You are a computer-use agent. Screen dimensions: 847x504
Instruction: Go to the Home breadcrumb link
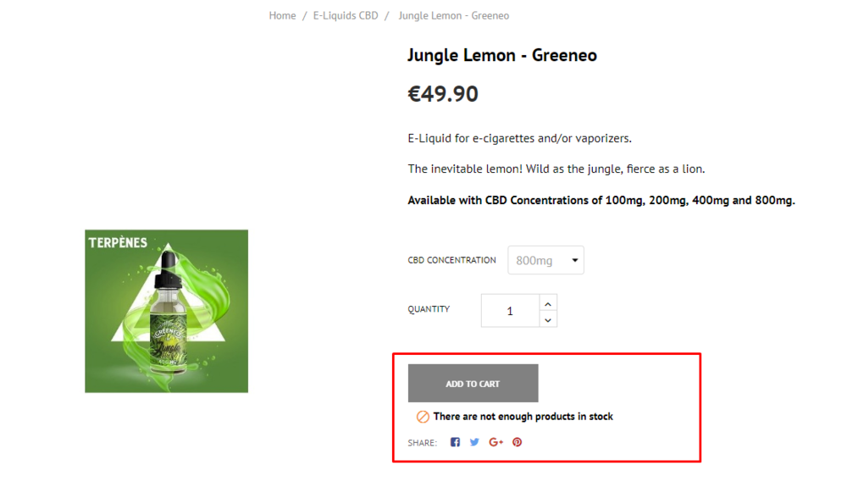(282, 15)
